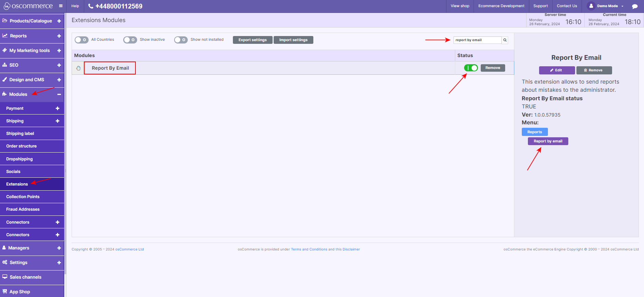644x297 pixels.
Task: Click the Contact Us header link
Action: coord(567,6)
